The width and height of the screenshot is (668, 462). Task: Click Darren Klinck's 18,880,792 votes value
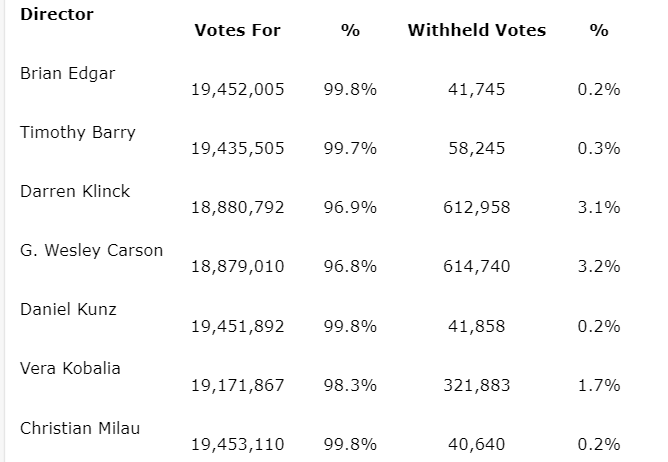[x=237, y=207]
